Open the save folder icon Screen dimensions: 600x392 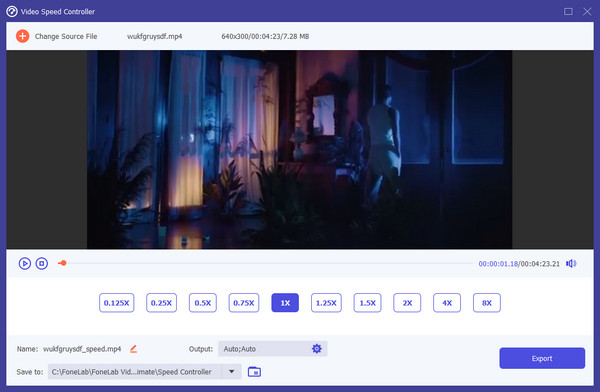coord(254,372)
